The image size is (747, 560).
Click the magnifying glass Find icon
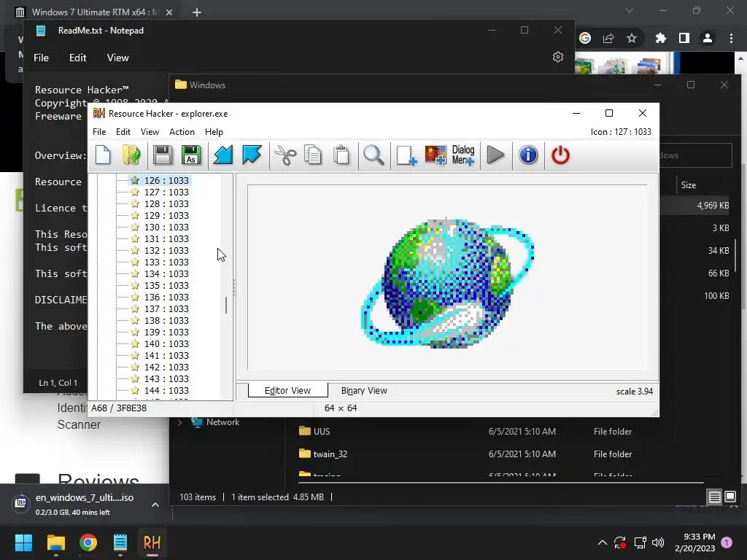click(373, 155)
